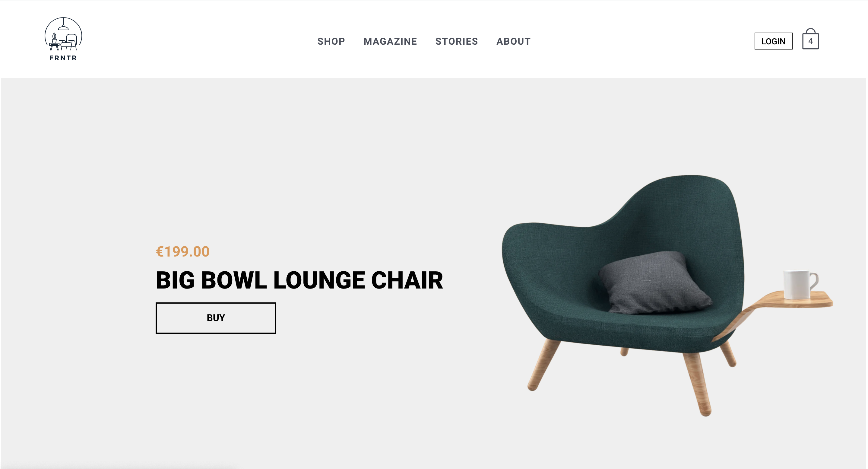Open the STORIES navigation link
Screen dimensions: 868x469
457,41
